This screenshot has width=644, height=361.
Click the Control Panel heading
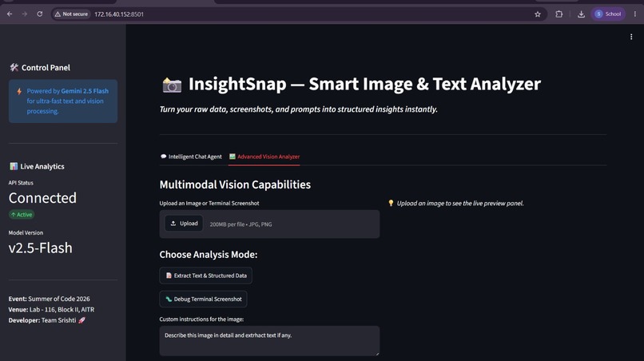pyautogui.click(x=40, y=67)
